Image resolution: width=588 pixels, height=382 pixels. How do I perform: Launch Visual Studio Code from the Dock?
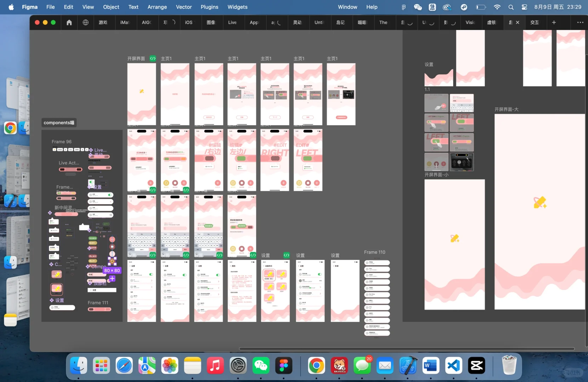coord(453,365)
